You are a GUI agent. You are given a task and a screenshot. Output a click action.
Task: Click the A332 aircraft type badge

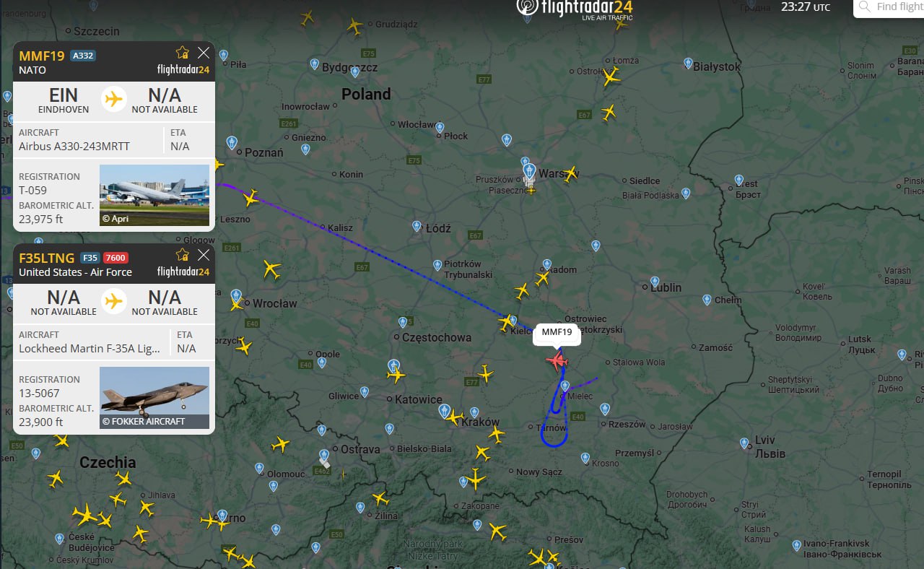(82, 56)
